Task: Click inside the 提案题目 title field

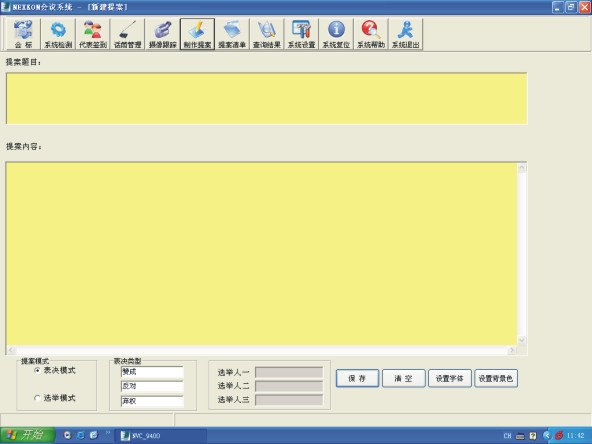Action: coord(267,99)
